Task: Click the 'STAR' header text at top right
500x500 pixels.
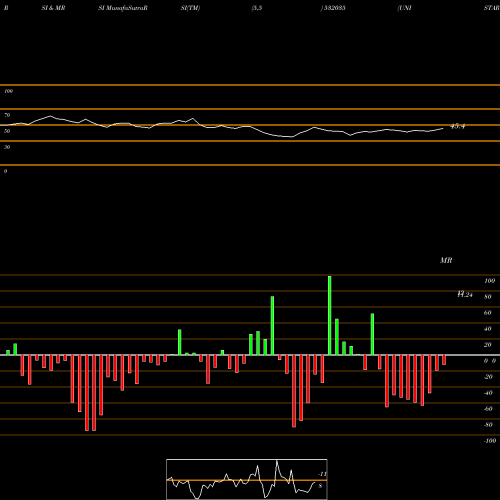Action: [492, 8]
